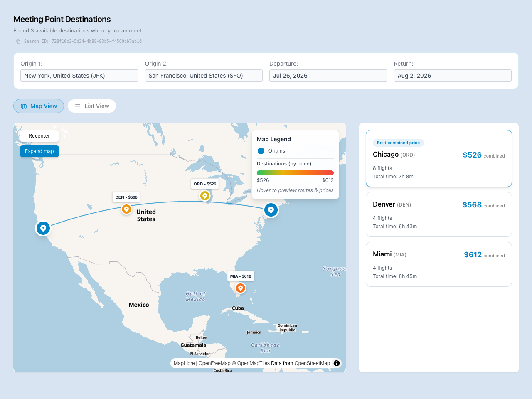Click Total time: 7h 8m text

click(393, 177)
